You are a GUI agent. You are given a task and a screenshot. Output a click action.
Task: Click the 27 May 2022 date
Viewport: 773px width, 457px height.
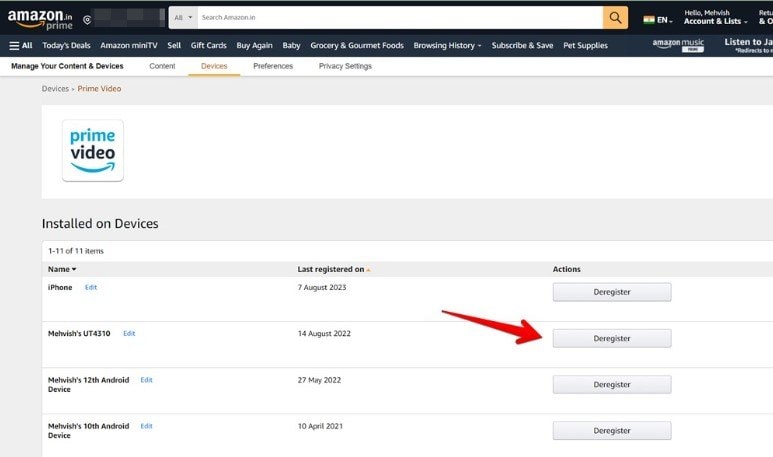click(x=319, y=380)
